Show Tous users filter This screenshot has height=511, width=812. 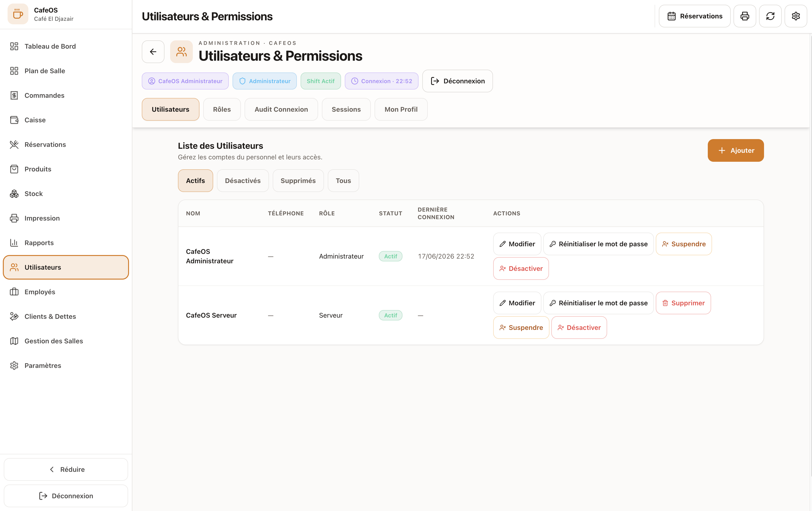click(343, 181)
